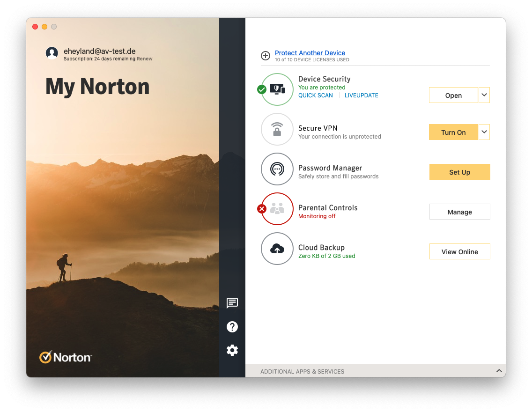Viewport: 532px width, 412px height.
Task: Click the Protect Another Device link
Action: [310, 53]
